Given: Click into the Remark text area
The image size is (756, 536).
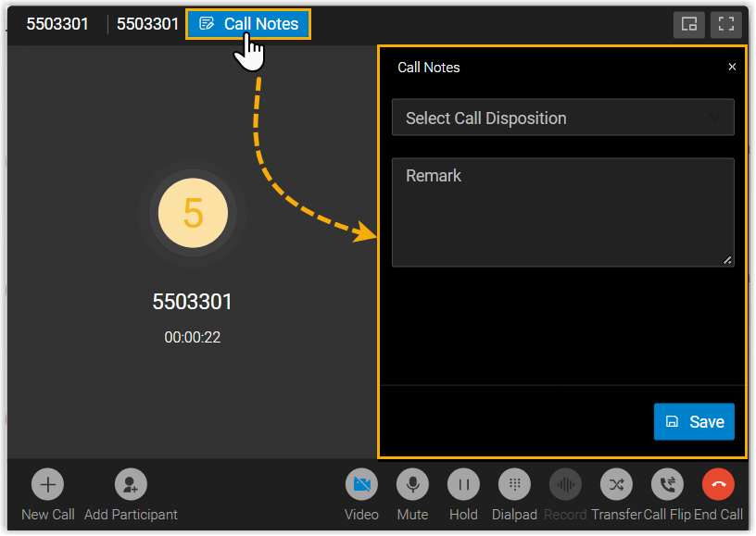Looking at the screenshot, I should pyautogui.click(x=562, y=213).
